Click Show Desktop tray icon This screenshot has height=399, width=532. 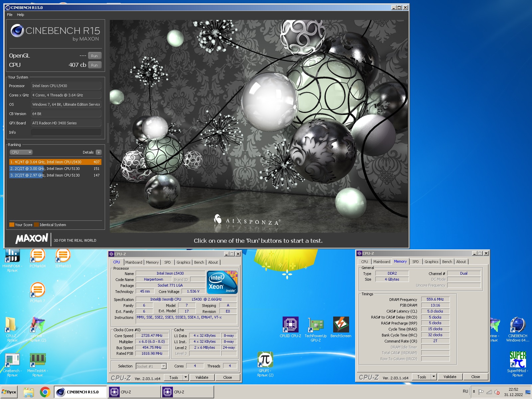coord(528,392)
